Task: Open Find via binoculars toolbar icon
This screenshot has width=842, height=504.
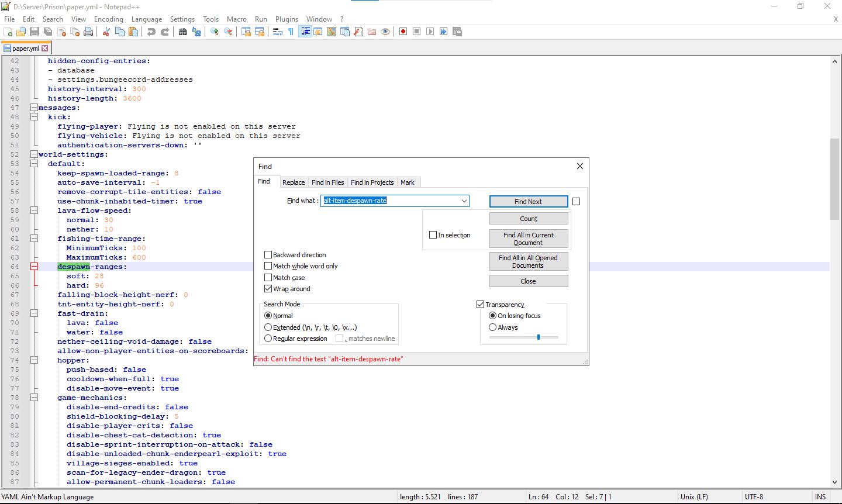Action: point(183,32)
